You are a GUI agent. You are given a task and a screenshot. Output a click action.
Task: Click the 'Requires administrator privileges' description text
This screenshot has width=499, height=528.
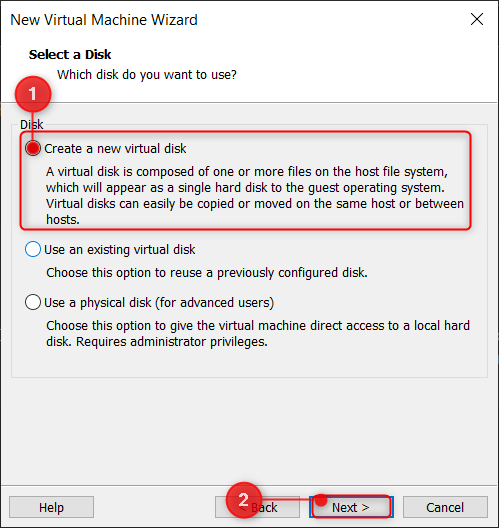click(172, 341)
